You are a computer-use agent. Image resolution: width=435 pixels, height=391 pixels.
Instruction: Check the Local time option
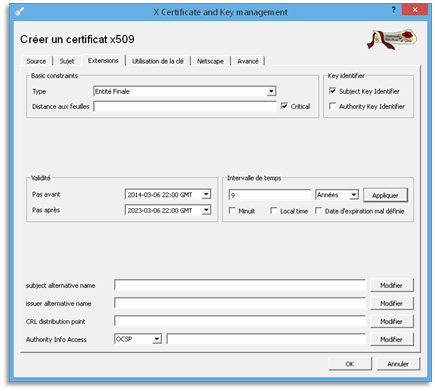click(274, 211)
